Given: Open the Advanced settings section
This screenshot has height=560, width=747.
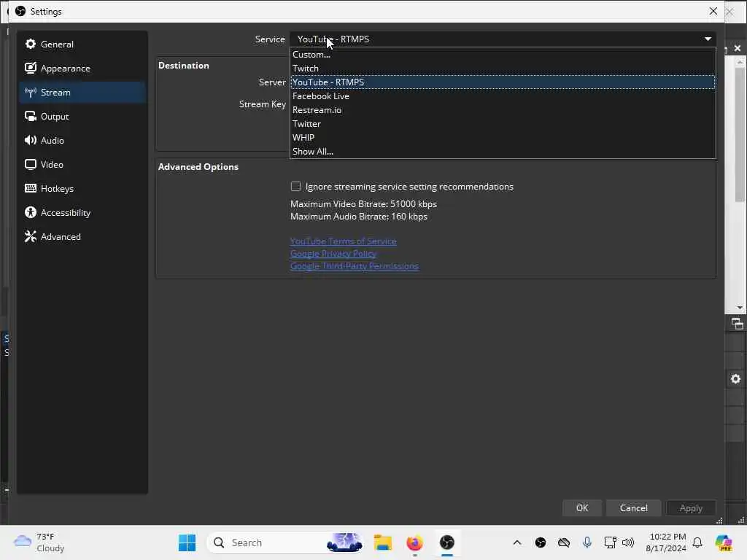Looking at the screenshot, I should tap(82, 237).
